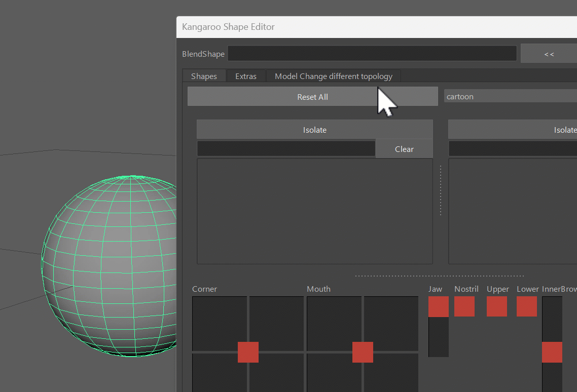577x392 pixels.
Task: Click the Mouth label
Action: pyautogui.click(x=319, y=289)
